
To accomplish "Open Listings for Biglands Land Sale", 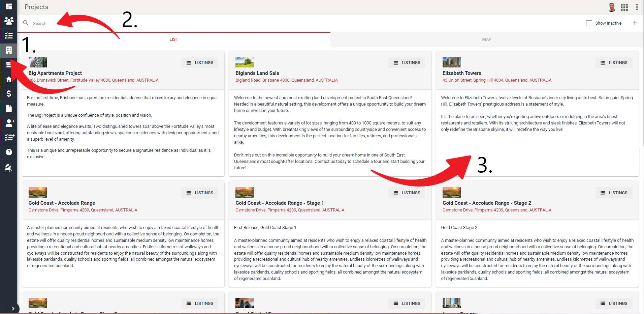I will tap(407, 63).
